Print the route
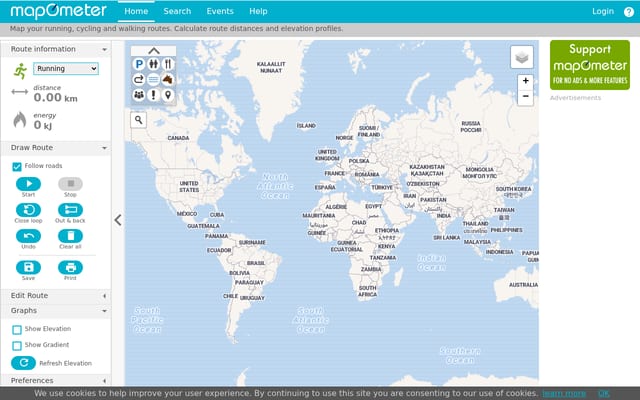The height and width of the screenshot is (400, 640). click(70, 267)
